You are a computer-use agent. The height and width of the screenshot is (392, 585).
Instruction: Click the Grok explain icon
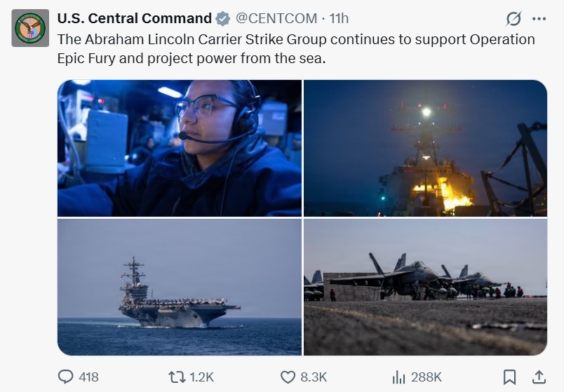click(x=513, y=19)
